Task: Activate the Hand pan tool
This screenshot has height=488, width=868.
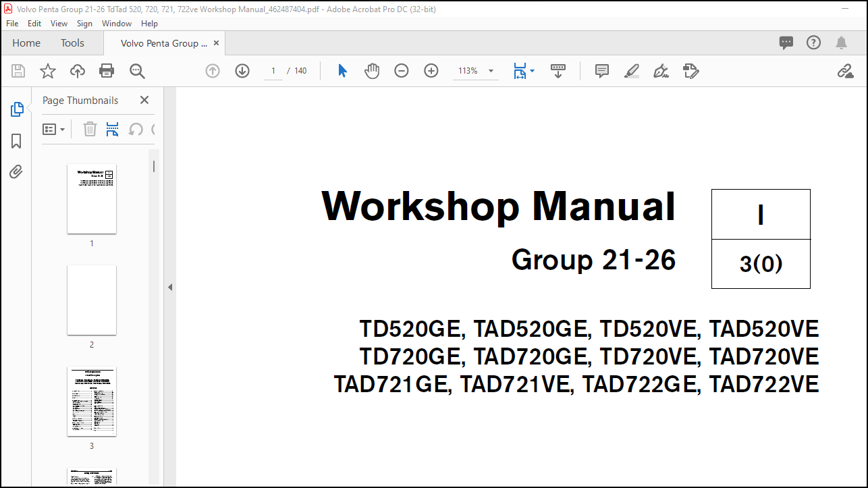Action: [x=372, y=71]
